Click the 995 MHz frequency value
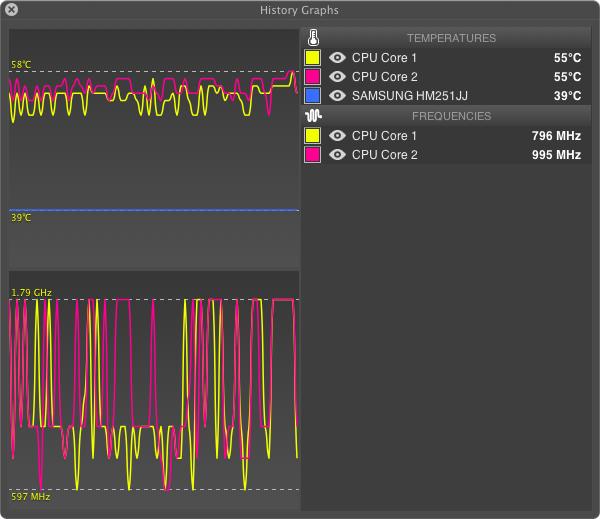 tap(556, 155)
